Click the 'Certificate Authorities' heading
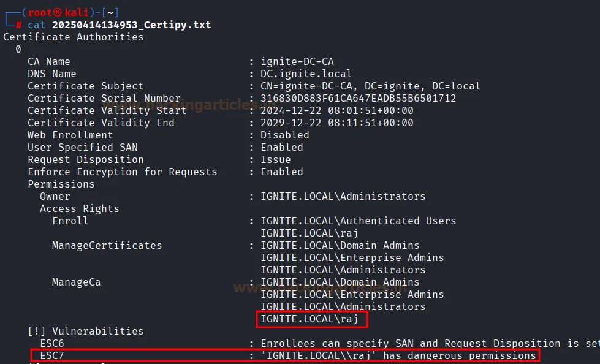This screenshot has width=600, height=364. tap(74, 37)
